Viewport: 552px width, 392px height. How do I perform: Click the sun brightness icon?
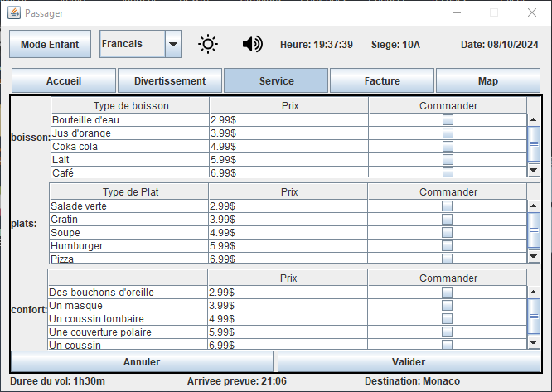pos(209,45)
